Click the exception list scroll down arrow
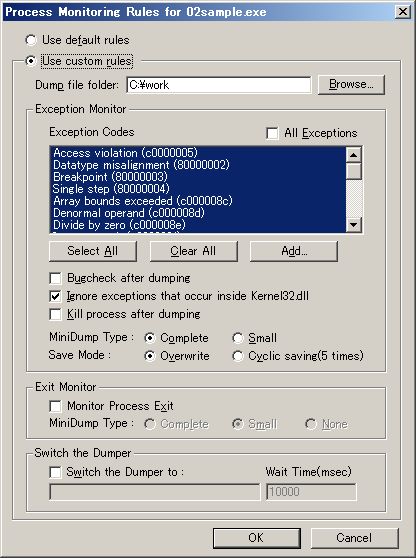This screenshot has height=558, width=416. [354, 225]
